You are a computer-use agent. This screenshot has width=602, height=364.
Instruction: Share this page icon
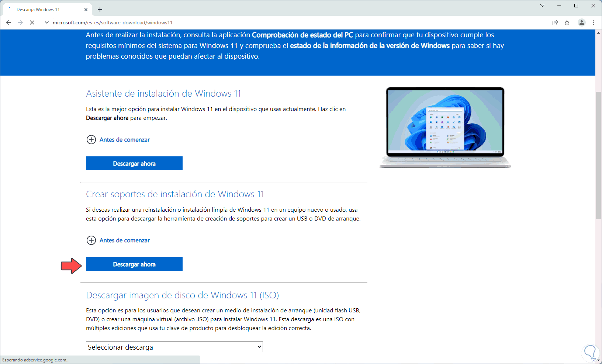[x=555, y=22]
